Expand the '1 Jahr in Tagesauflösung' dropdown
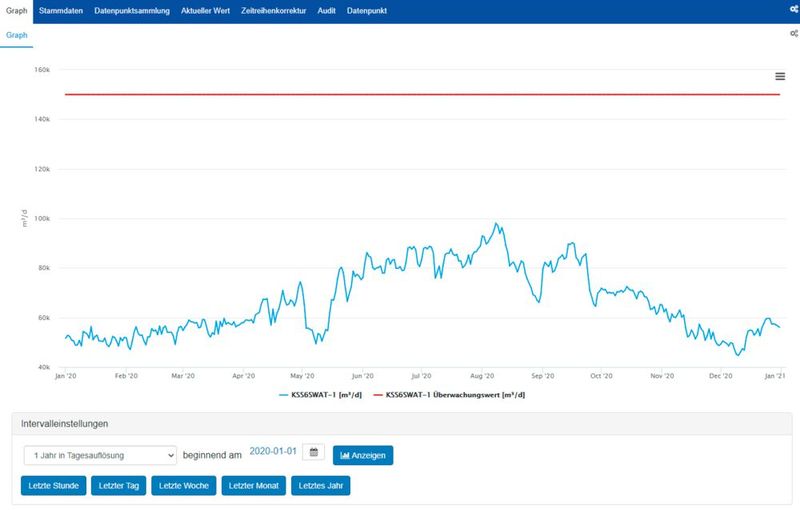Viewport: 800px width, 510px height. coord(100,455)
